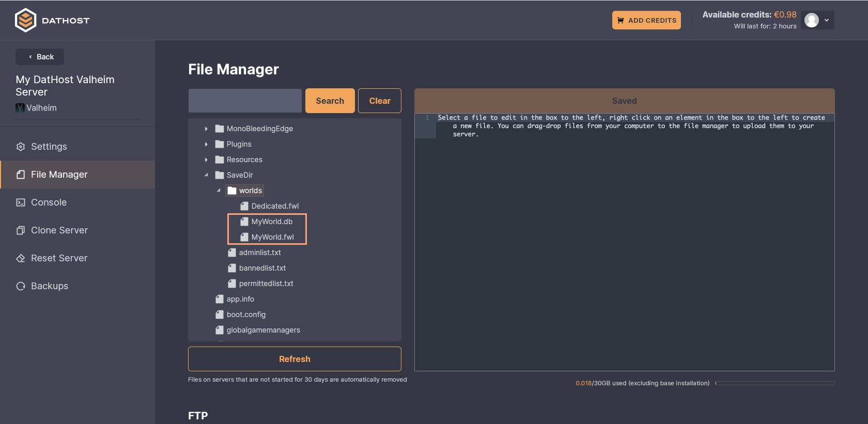Viewport: 868px width, 424px height.
Task: Click the shopping cart icon in Add Credits
Action: pos(621,21)
